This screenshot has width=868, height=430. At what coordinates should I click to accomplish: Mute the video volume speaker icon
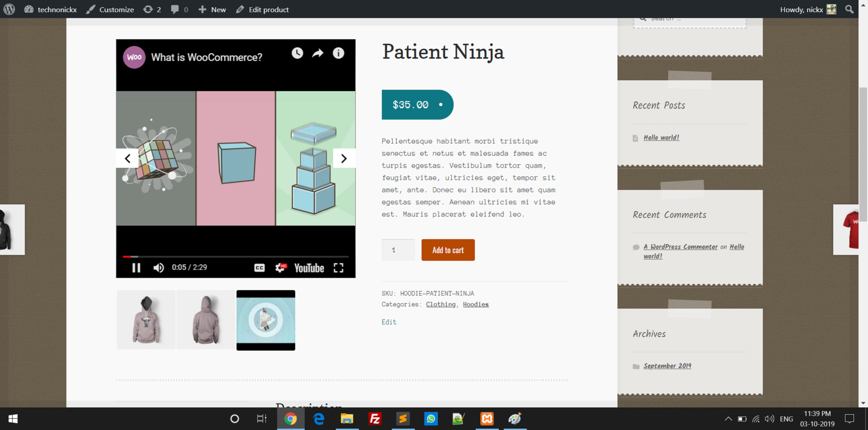click(158, 268)
